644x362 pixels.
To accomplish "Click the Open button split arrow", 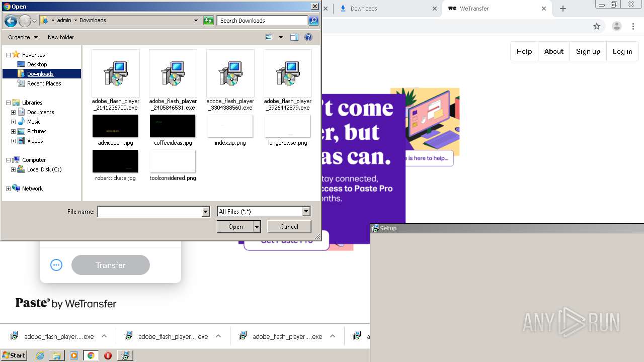I will (x=257, y=227).
